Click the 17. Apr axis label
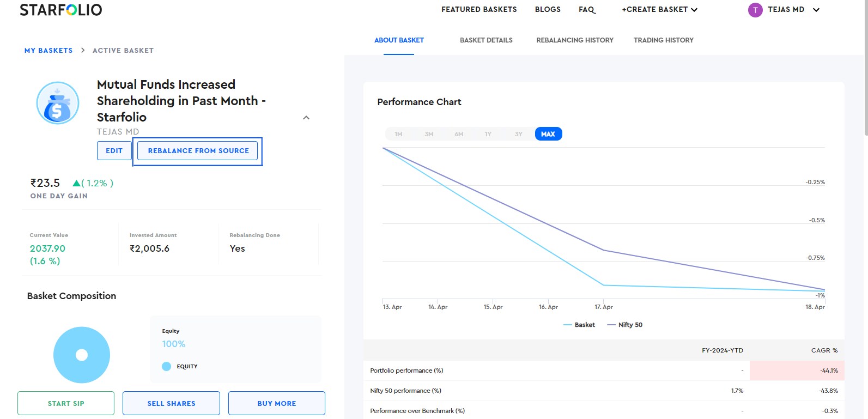The image size is (868, 419). (604, 307)
